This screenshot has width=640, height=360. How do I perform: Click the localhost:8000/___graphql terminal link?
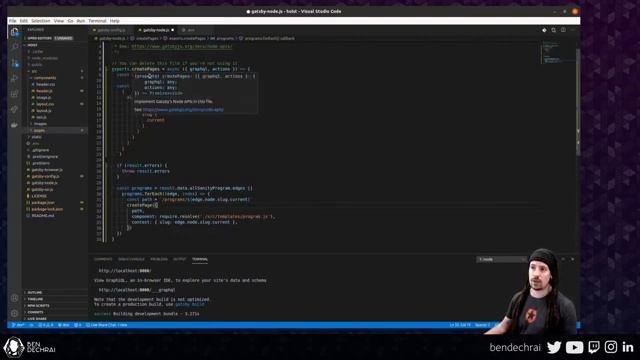pyautogui.click(x=137, y=290)
